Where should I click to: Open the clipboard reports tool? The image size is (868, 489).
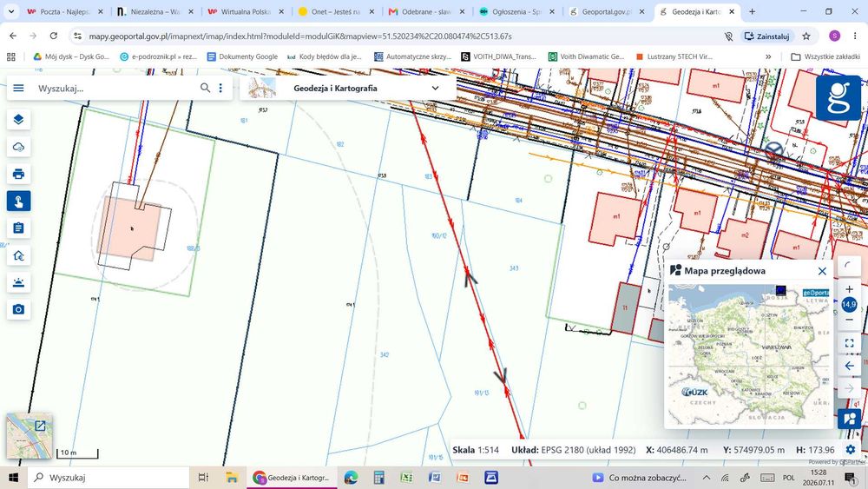pos(18,228)
